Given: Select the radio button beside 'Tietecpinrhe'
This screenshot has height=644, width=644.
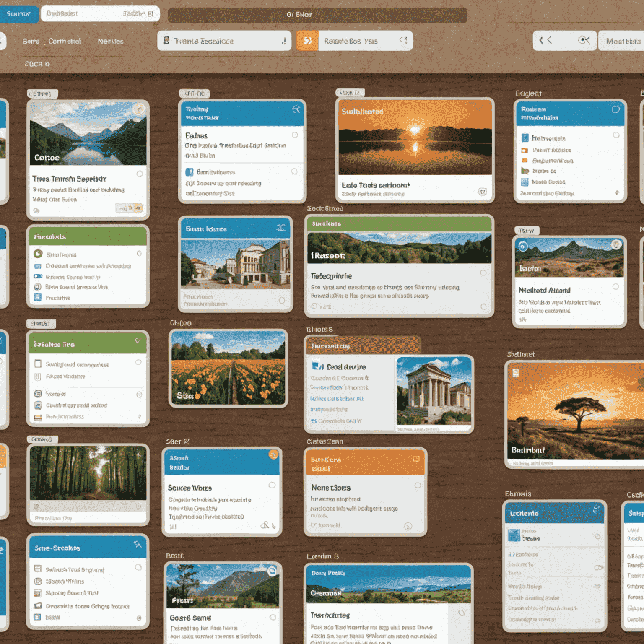Looking at the screenshot, I should coord(483,273).
